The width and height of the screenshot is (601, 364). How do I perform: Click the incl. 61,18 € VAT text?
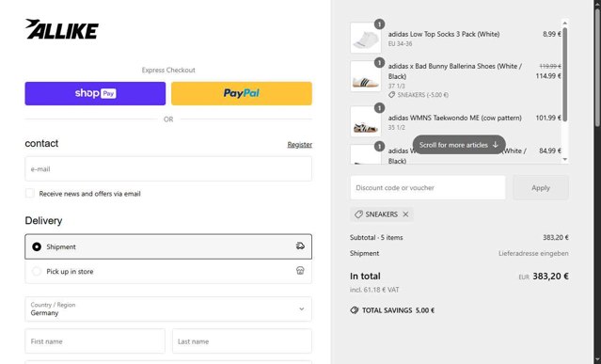374,290
